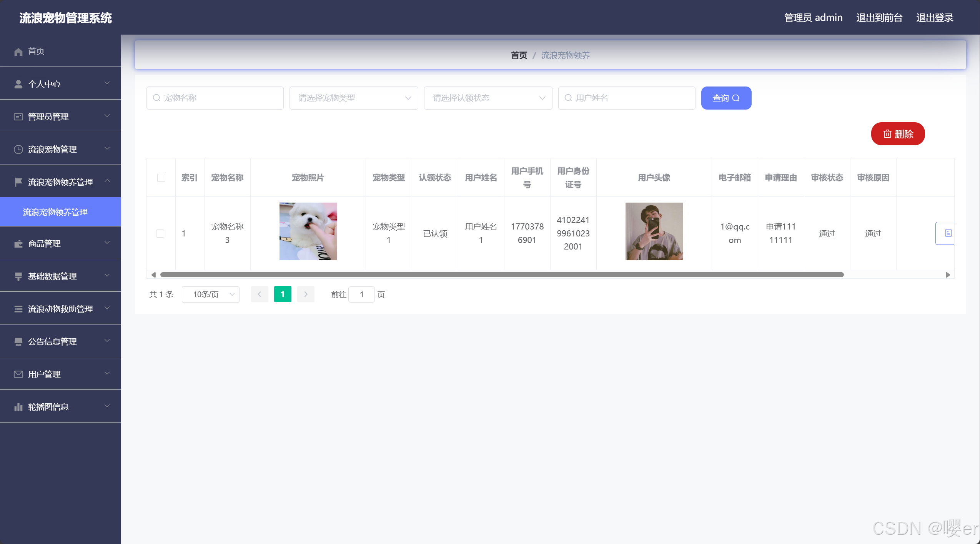
Task: Click the 轮播图信息 chart icon
Action: click(x=18, y=406)
